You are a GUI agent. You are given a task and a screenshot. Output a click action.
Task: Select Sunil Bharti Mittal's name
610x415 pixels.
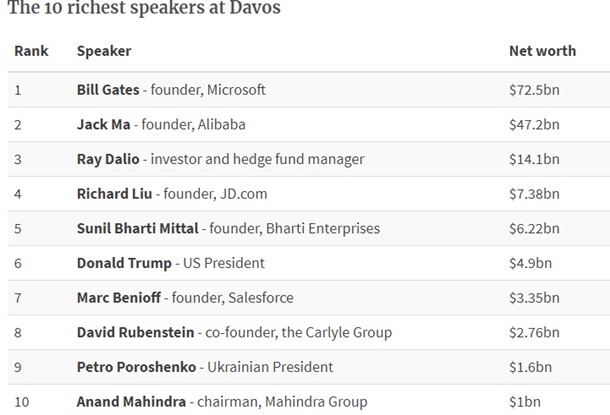coord(137,229)
